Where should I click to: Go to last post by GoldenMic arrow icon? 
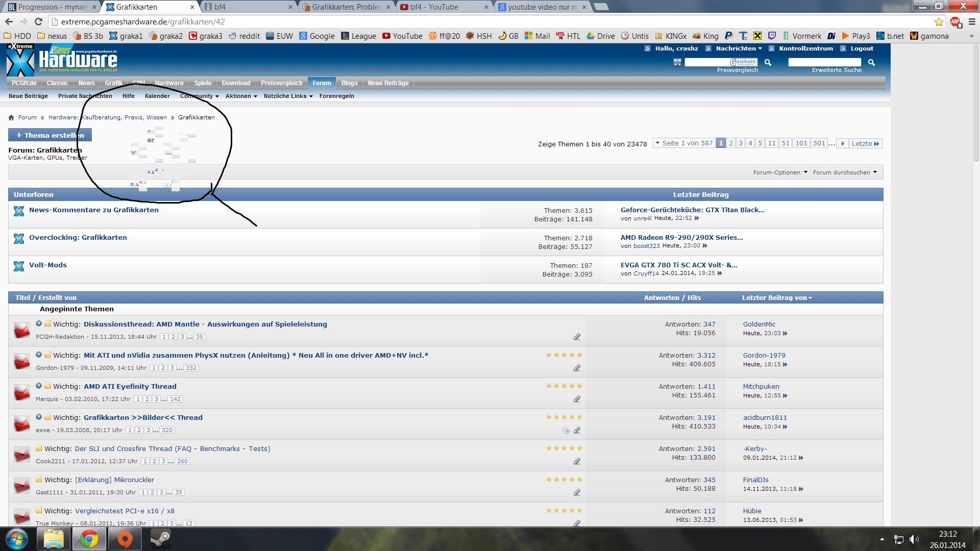pos(785,334)
